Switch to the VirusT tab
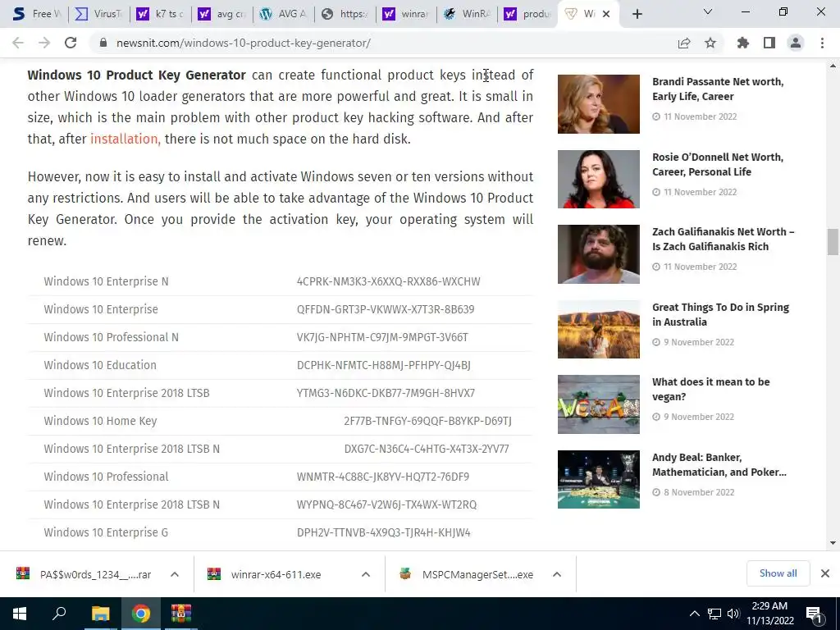Viewport: 840px width, 630px height. point(98,14)
